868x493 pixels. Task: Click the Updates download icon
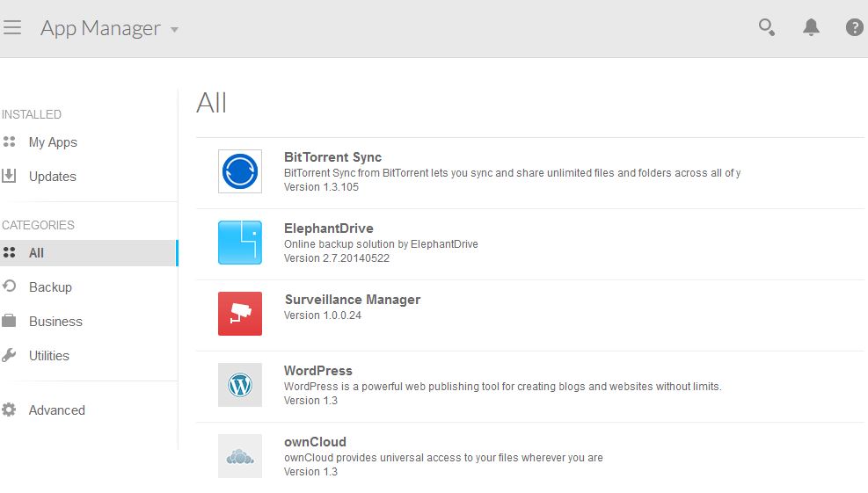tap(9, 176)
